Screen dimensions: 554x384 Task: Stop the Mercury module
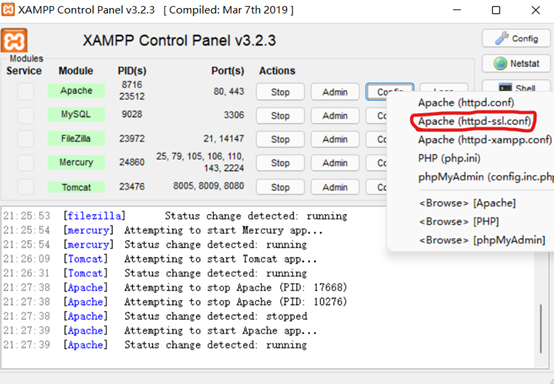(280, 163)
